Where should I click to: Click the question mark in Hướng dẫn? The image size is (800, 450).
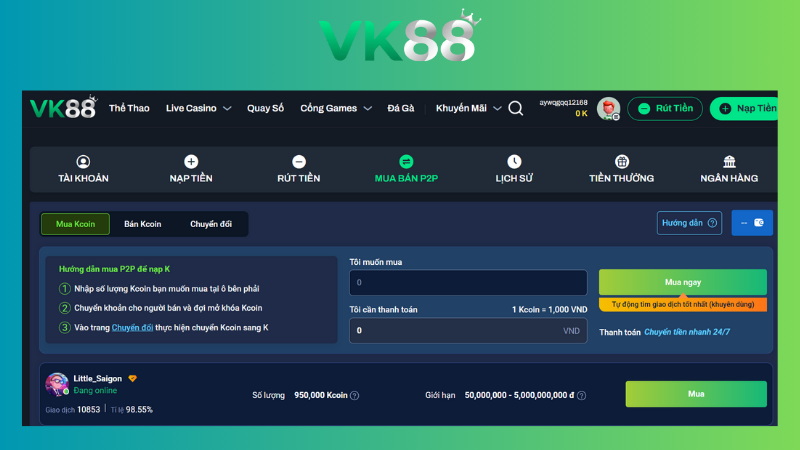[712, 223]
